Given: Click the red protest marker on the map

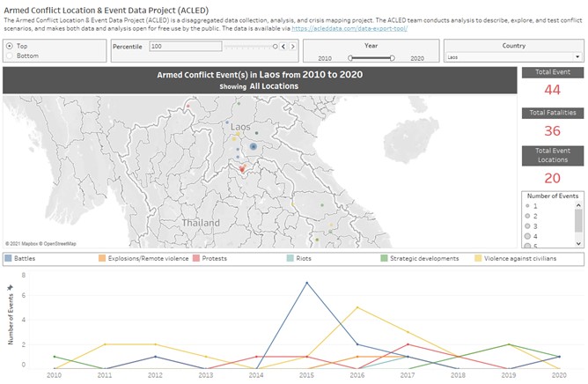Looking at the screenshot, I should 242,167.
